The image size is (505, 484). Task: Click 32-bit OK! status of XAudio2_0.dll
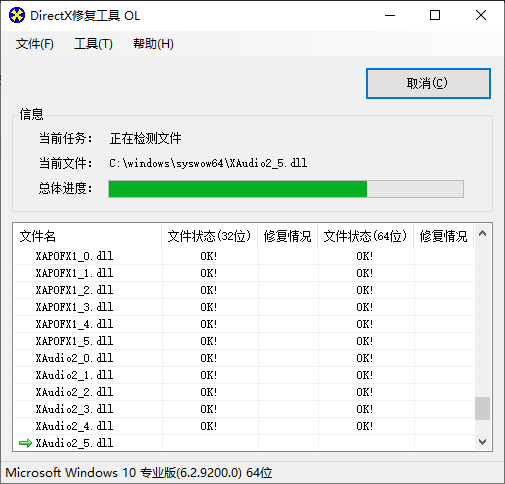click(209, 358)
